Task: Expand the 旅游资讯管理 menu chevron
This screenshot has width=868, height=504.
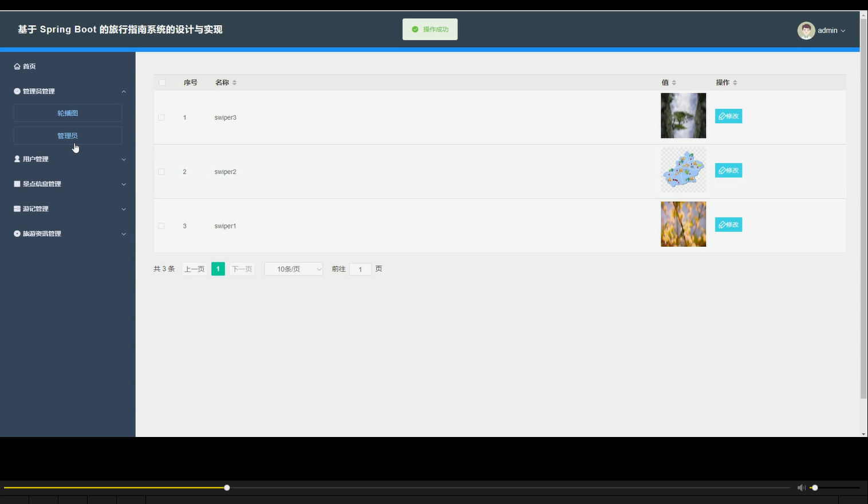Action: tap(124, 234)
